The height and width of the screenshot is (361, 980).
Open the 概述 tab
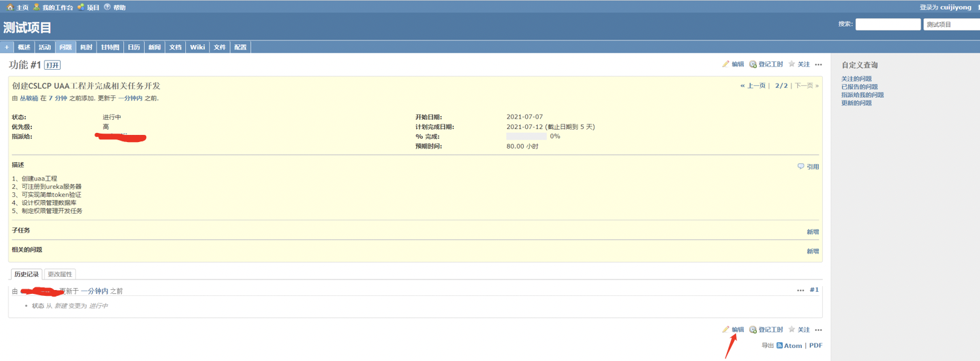[x=24, y=47]
